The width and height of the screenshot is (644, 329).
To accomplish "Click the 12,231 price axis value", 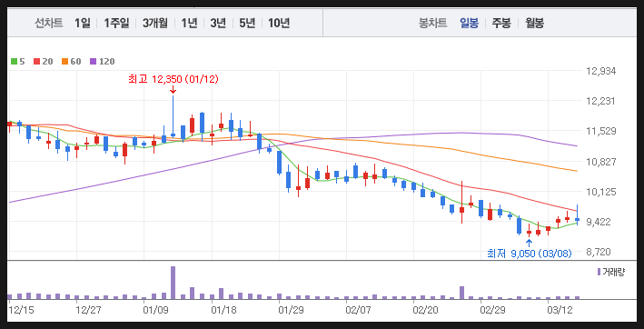I will (x=601, y=101).
